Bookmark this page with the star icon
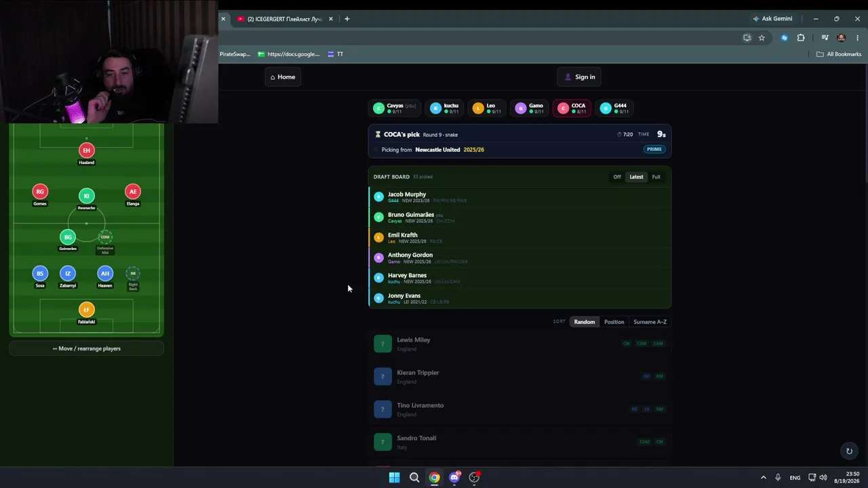The image size is (868, 488). pyautogui.click(x=762, y=38)
